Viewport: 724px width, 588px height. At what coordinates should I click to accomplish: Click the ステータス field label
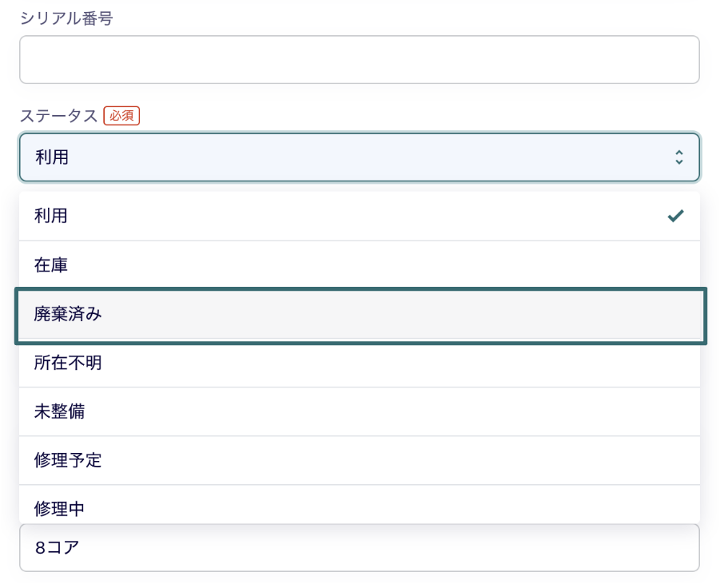(58, 116)
